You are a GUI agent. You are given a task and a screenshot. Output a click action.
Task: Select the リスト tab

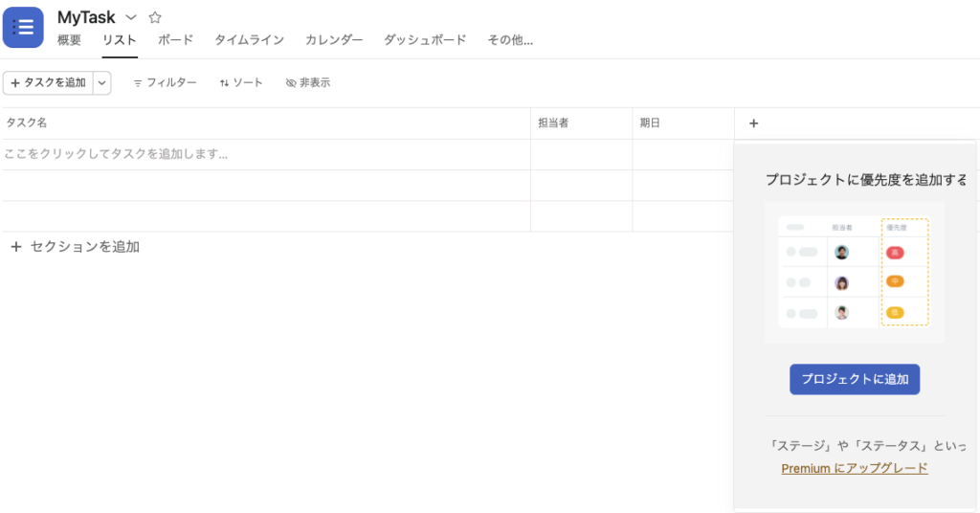(120, 40)
